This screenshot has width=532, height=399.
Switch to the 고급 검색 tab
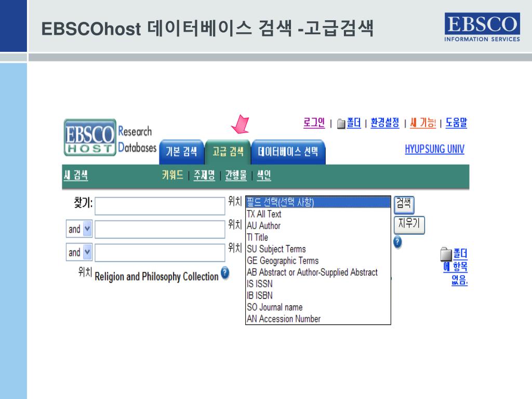(x=228, y=152)
